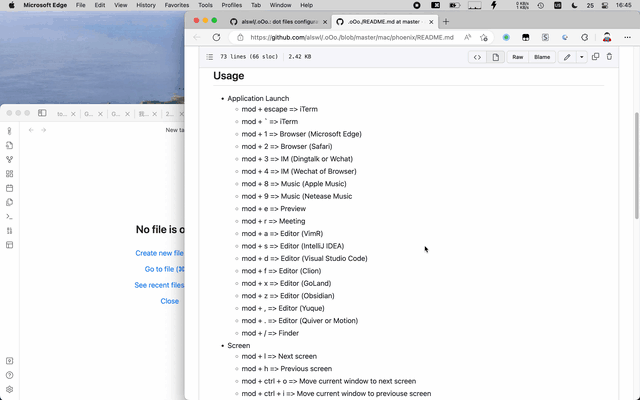Show rendered blob view with the document icon
This screenshot has height=400, width=640.
pos(496,57)
